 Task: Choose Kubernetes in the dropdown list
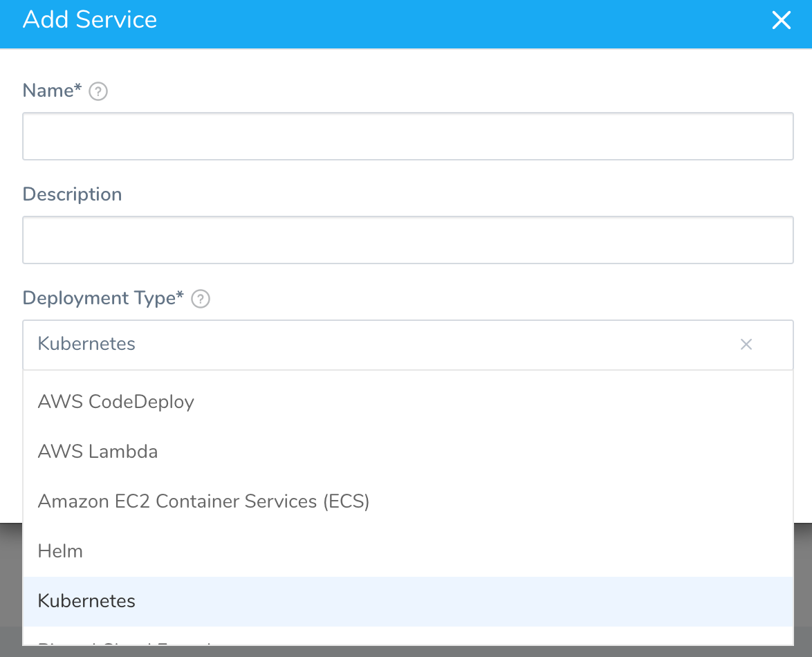[407, 601]
